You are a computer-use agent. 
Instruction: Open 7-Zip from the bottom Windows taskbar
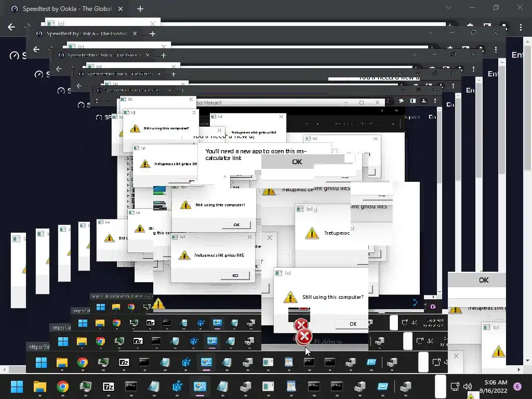[x=108, y=387]
